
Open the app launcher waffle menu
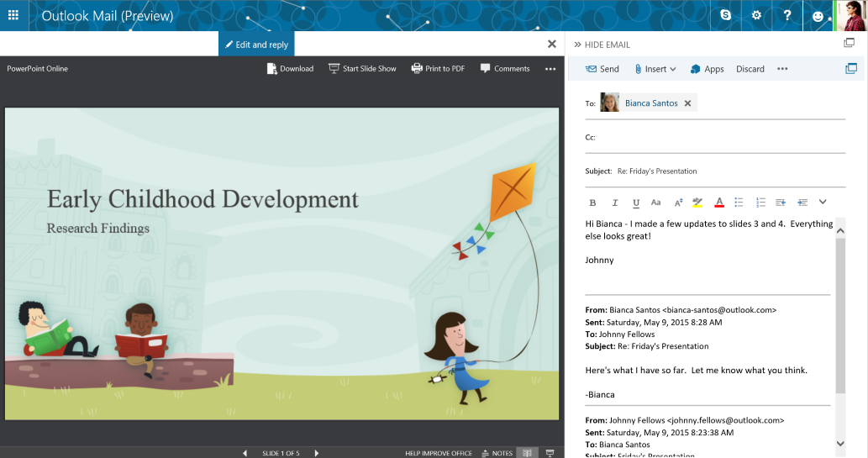14,15
